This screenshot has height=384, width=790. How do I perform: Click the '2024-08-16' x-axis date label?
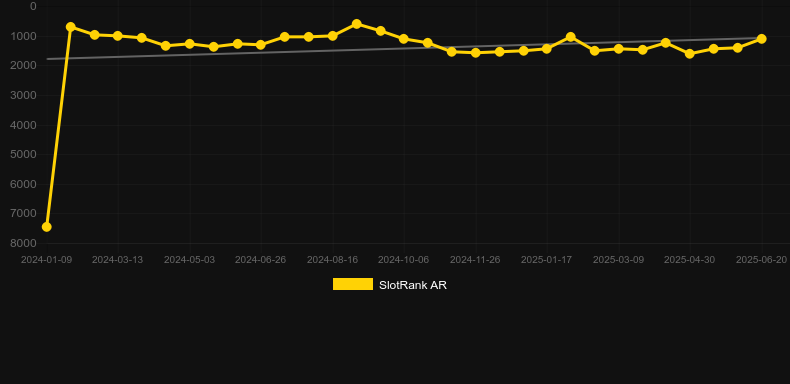(x=333, y=260)
